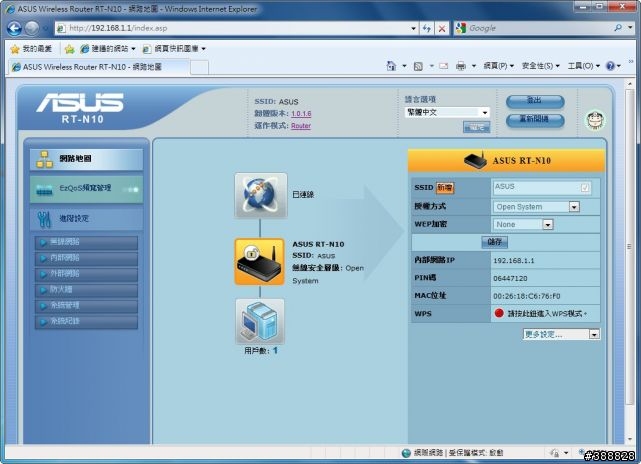This screenshot has width=641, height=464.
Task: Open WEP encryption None dropdown
Action: click(x=523, y=224)
